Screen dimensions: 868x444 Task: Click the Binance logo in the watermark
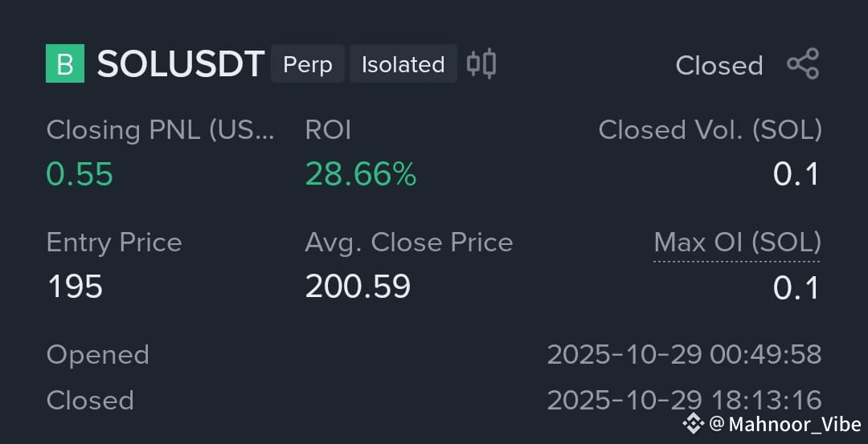point(693,424)
